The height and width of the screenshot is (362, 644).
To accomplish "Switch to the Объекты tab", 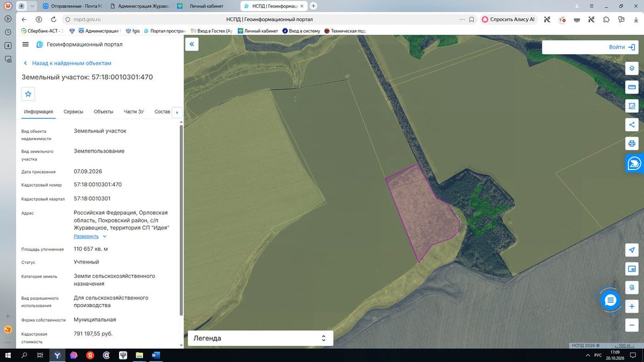I will pos(104,112).
